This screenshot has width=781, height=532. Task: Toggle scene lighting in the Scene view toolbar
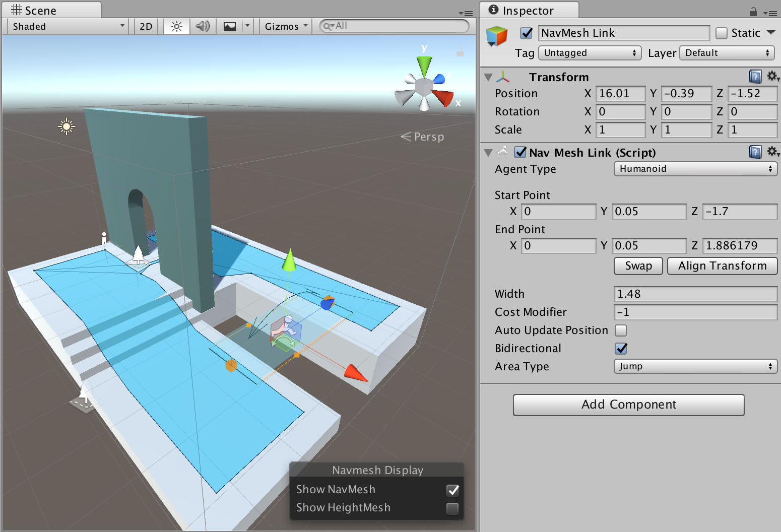coord(176,26)
